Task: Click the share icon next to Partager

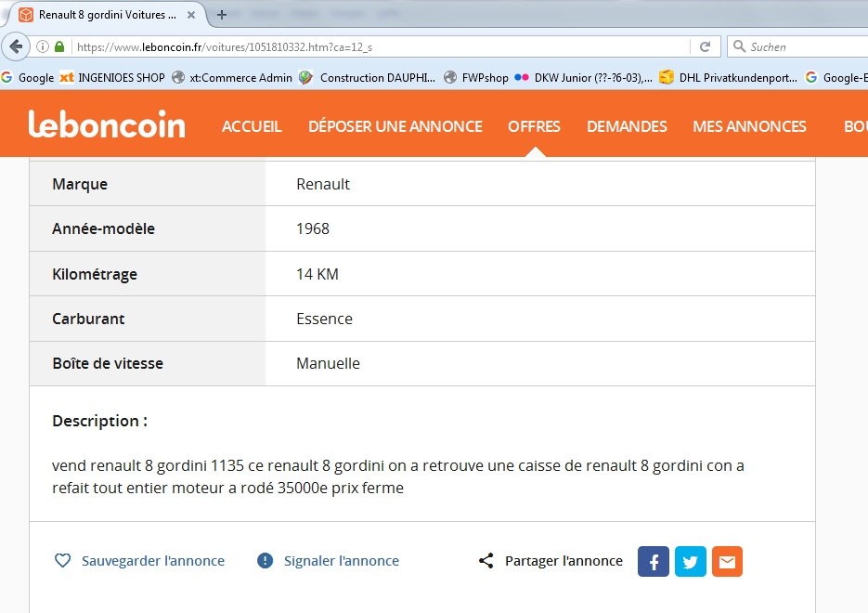Action: (x=486, y=560)
